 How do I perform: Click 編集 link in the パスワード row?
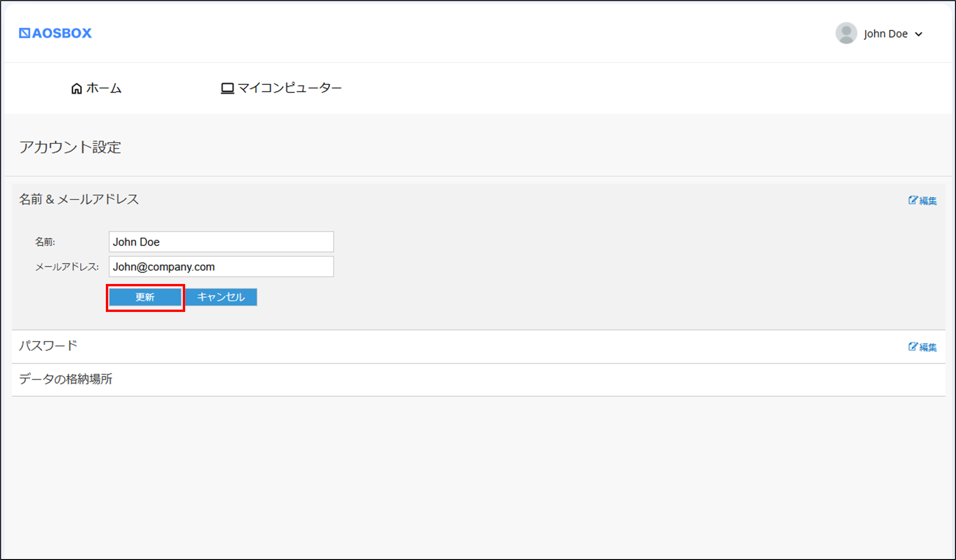(922, 347)
